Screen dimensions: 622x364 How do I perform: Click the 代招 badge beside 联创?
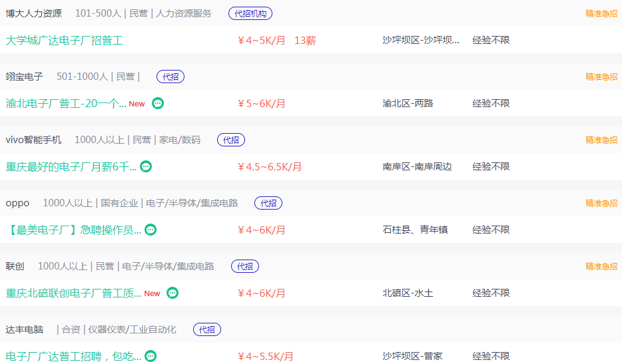click(245, 266)
